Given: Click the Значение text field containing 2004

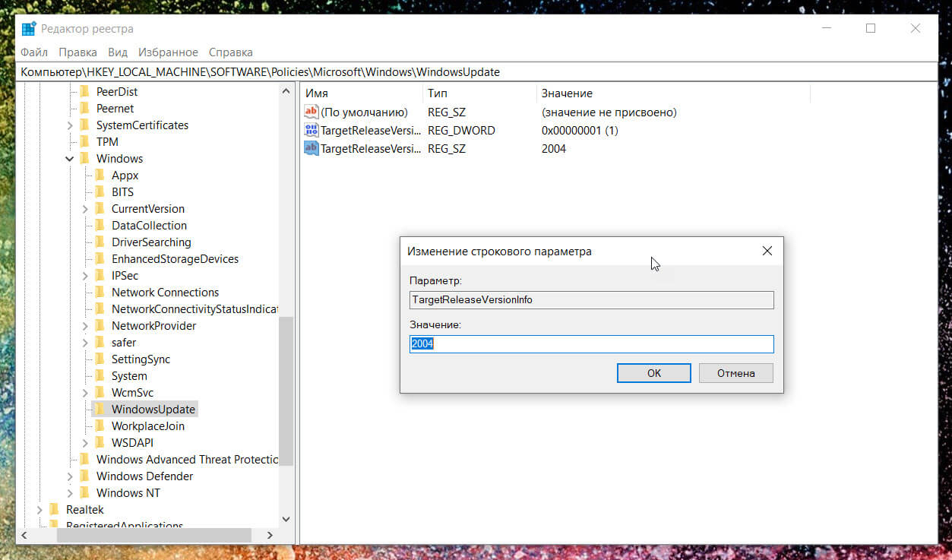Looking at the screenshot, I should pyautogui.click(x=591, y=344).
